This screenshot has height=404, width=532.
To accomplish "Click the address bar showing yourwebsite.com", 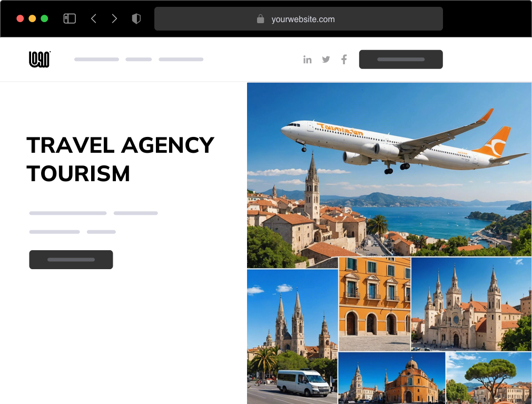I will click(x=298, y=19).
